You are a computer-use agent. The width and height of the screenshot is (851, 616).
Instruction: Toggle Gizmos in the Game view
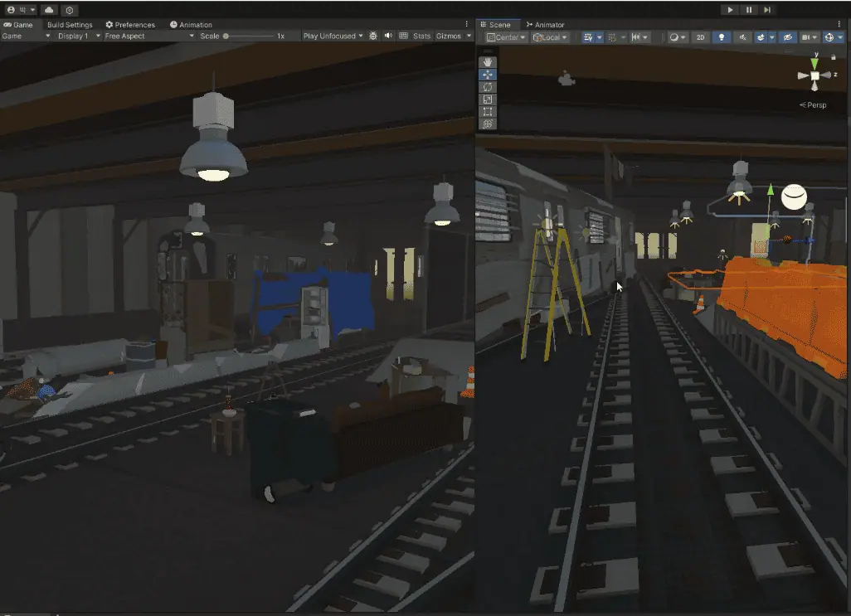tap(448, 36)
